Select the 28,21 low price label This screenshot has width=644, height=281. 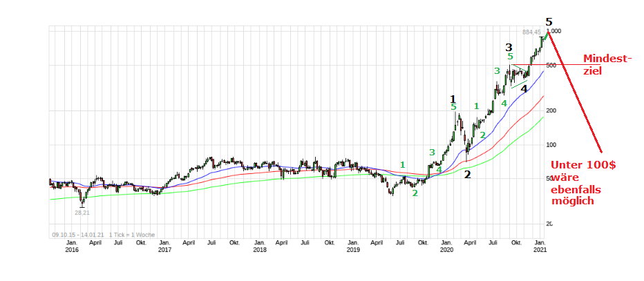pos(83,213)
